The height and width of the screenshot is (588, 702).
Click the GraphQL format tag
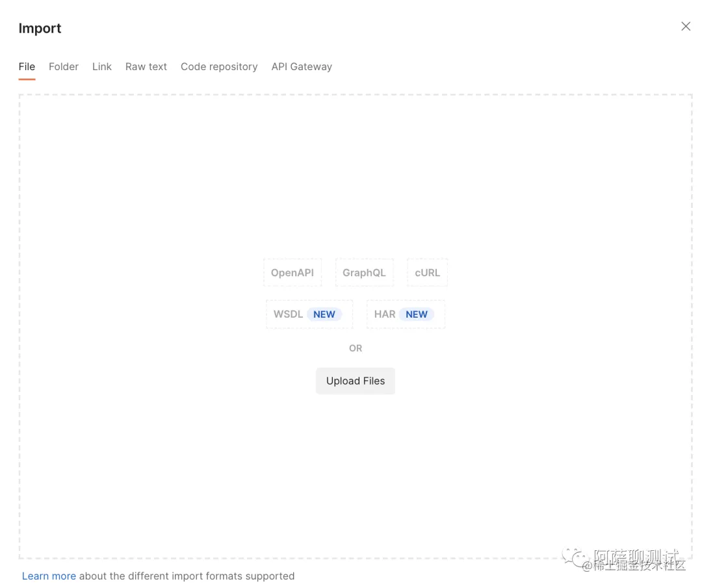[x=365, y=272]
